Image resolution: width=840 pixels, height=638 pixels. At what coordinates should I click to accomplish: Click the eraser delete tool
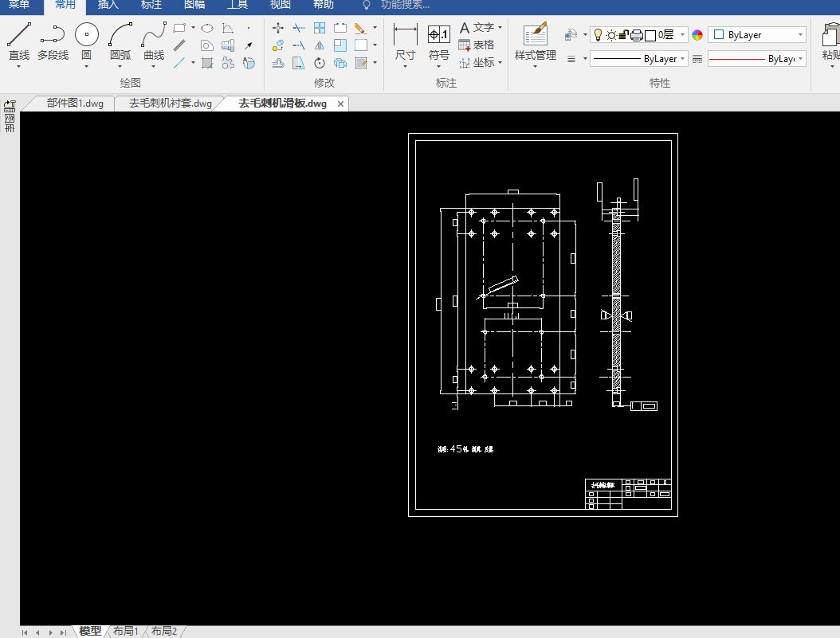coord(360,28)
